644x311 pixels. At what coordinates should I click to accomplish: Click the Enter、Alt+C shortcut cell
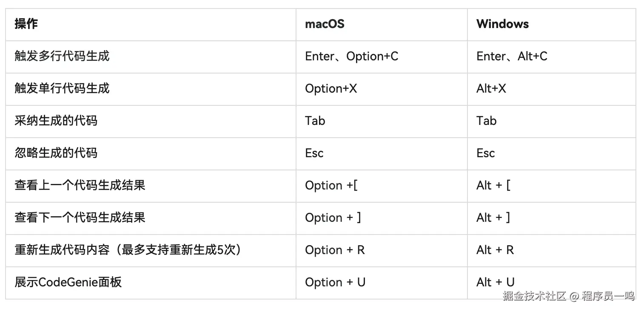click(512, 56)
